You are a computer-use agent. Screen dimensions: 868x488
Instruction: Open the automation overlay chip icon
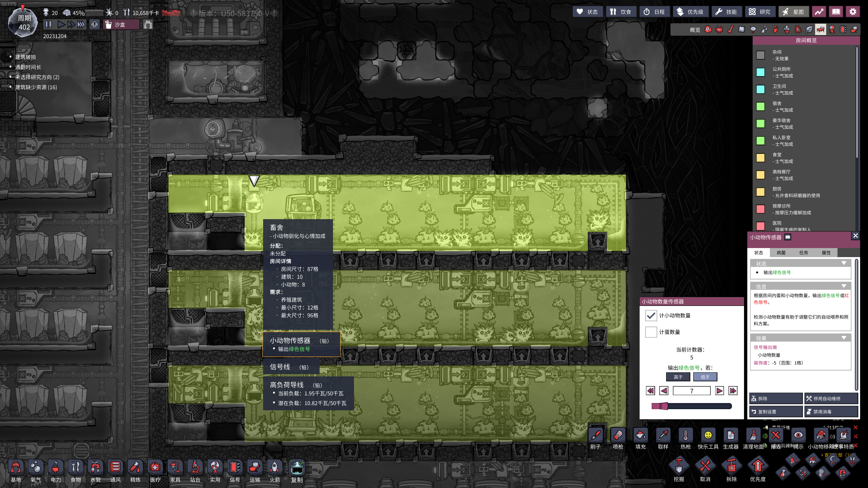pyautogui.click(x=843, y=30)
